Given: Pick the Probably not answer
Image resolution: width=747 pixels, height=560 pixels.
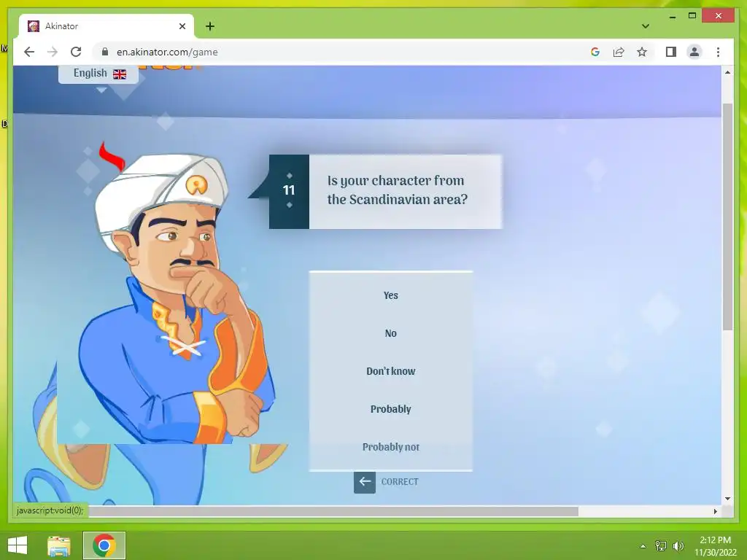Looking at the screenshot, I should (x=391, y=447).
